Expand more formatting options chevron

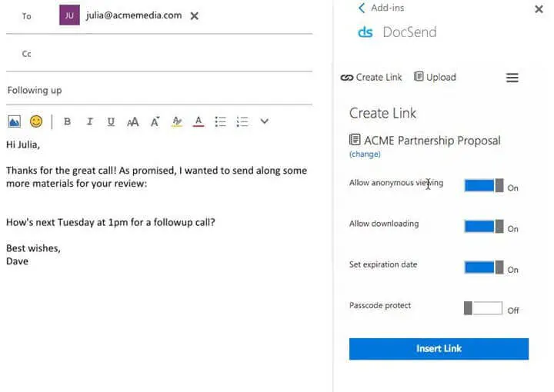tap(264, 121)
